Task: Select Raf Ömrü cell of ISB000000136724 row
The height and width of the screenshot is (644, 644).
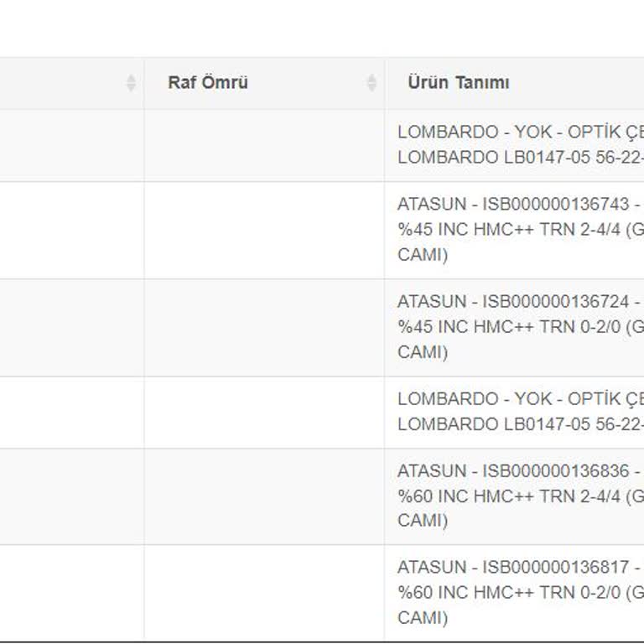Action: tap(264, 327)
